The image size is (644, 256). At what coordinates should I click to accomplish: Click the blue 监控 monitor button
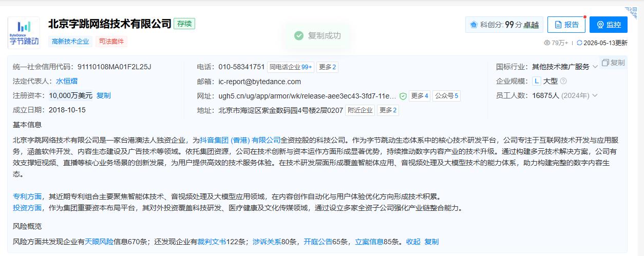coord(609,25)
